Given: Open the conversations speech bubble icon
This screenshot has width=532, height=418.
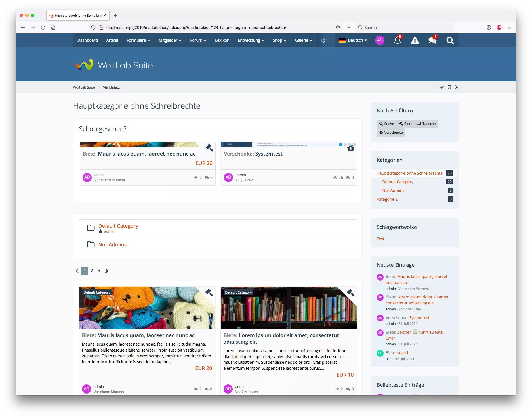Looking at the screenshot, I should (432, 41).
